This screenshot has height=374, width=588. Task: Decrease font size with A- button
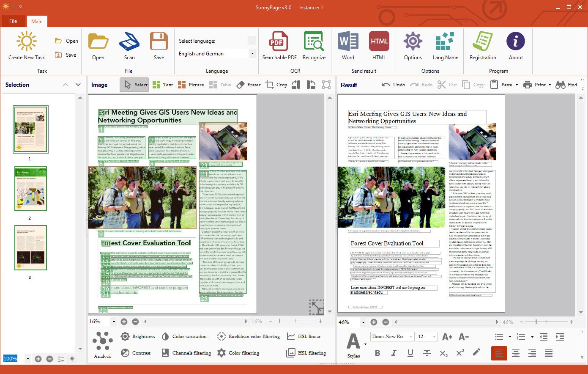click(464, 337)
